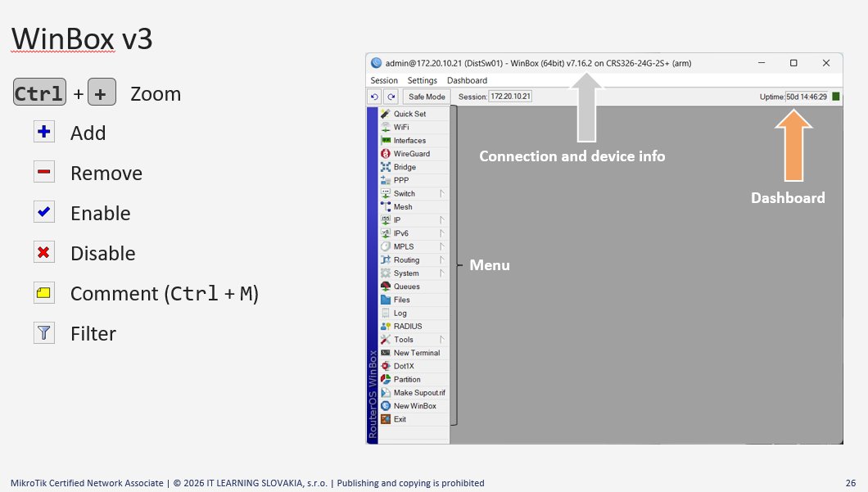The height and width of the screenshot is (492, 868).
Task: Open the Files menu label
Action: (x=402, y=300)
